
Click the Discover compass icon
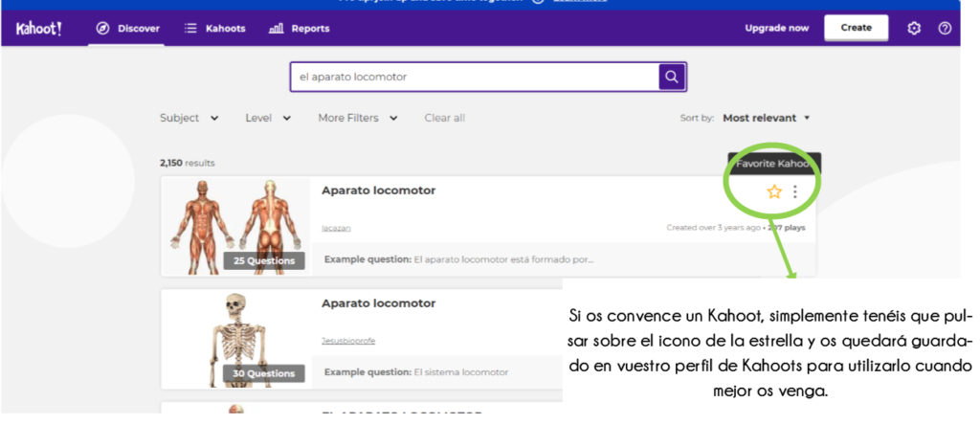pyautogui.click(x=103, y=29)
